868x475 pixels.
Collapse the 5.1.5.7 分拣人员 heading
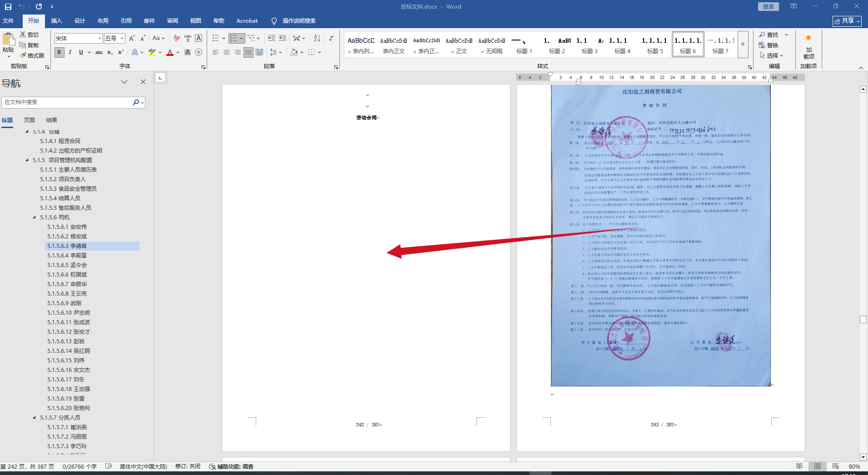[x=34, y=418]
